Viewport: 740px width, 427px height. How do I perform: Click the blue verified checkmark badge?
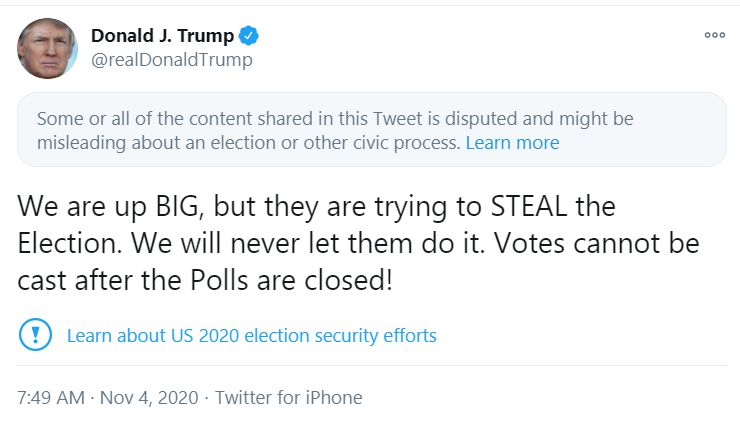point(249,36)
